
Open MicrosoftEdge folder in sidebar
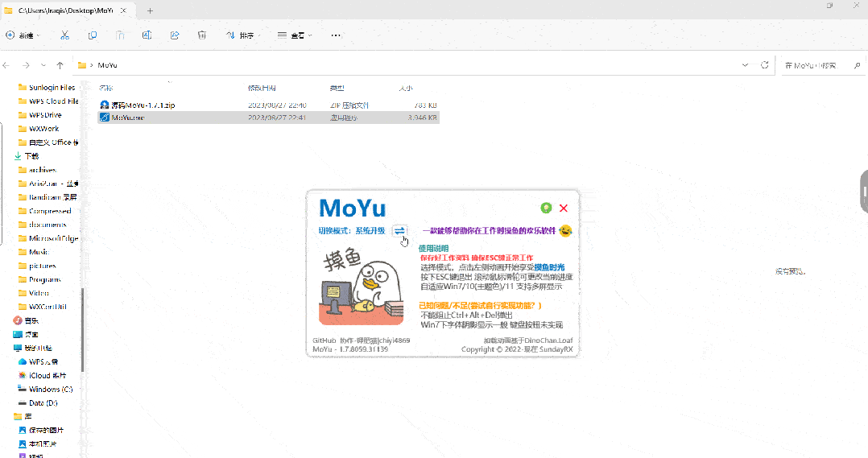click(x=48, y=238)
